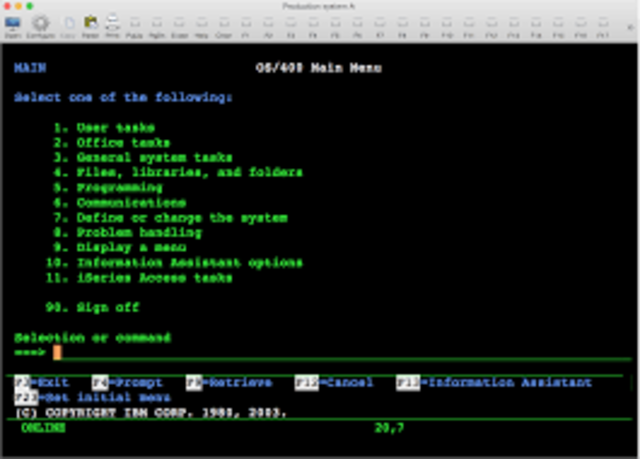Click the Selection or command input line
This screenshot has height=459, width=640.
pyautogui.click(x=342, y=353)
